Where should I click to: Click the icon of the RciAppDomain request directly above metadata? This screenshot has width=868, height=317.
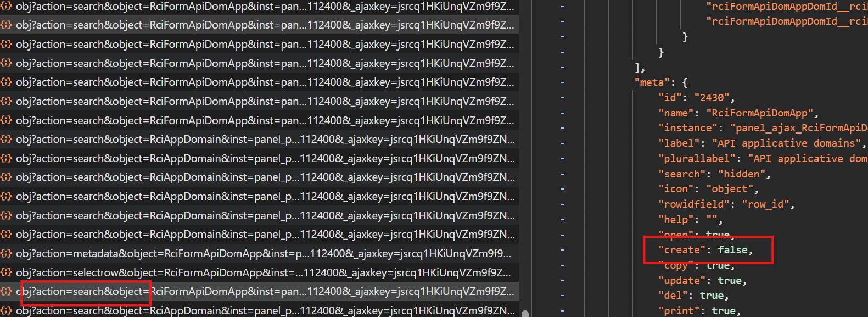[6, 235]
